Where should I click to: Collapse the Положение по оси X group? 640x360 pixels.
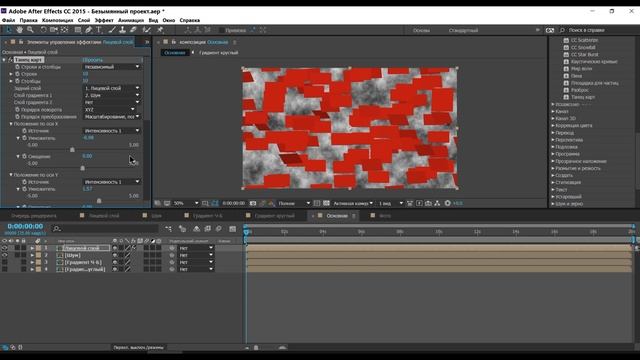[x=11, y=124]
